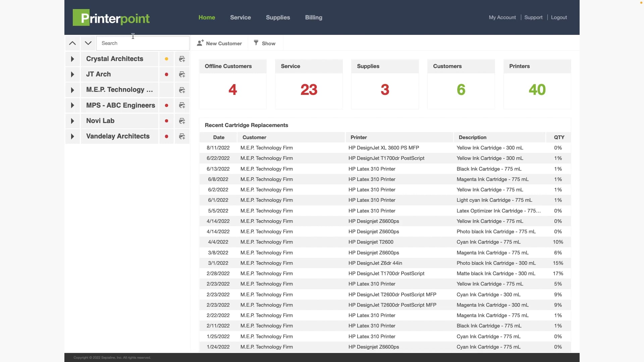Click the add customer icon next to New Customer

click(x=200, y=44)
